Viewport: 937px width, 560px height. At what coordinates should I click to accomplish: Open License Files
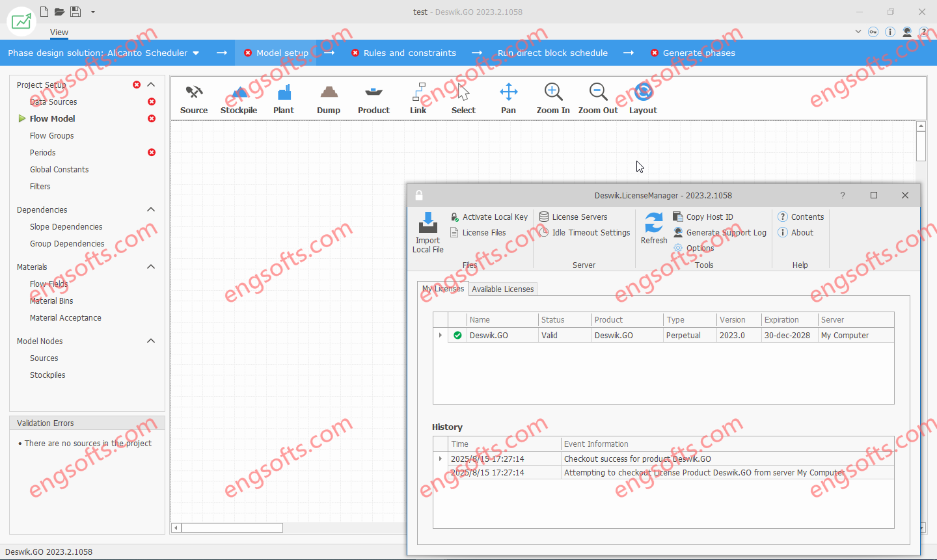pos(478,233)
